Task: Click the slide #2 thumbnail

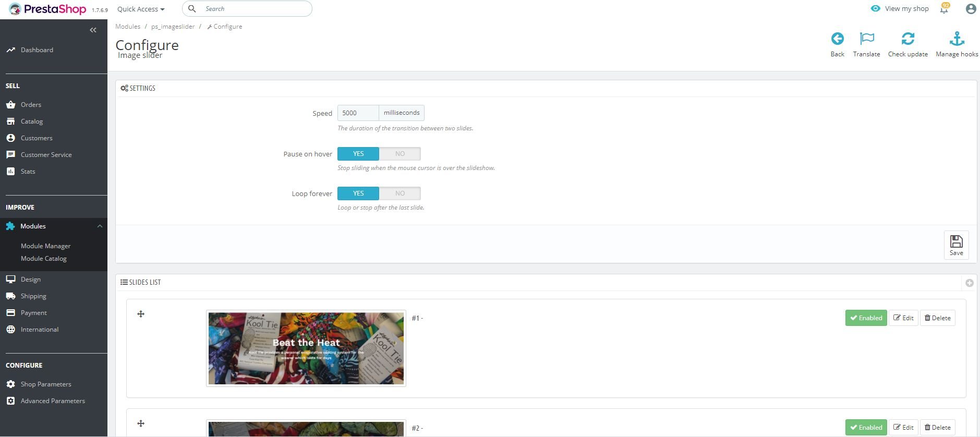Action: click(306, 428)
